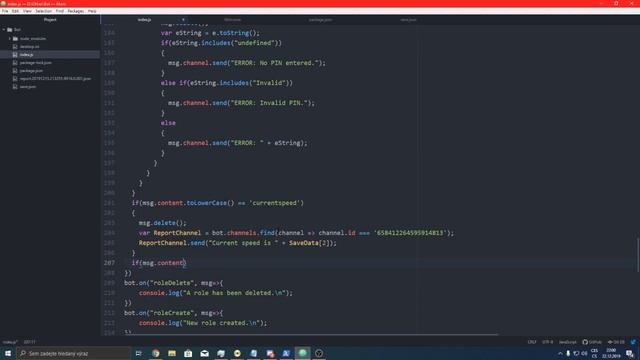This screenshot has width=640, height=360.
Task: Click the microphone tray icon
Action: [x=568, y=353]
